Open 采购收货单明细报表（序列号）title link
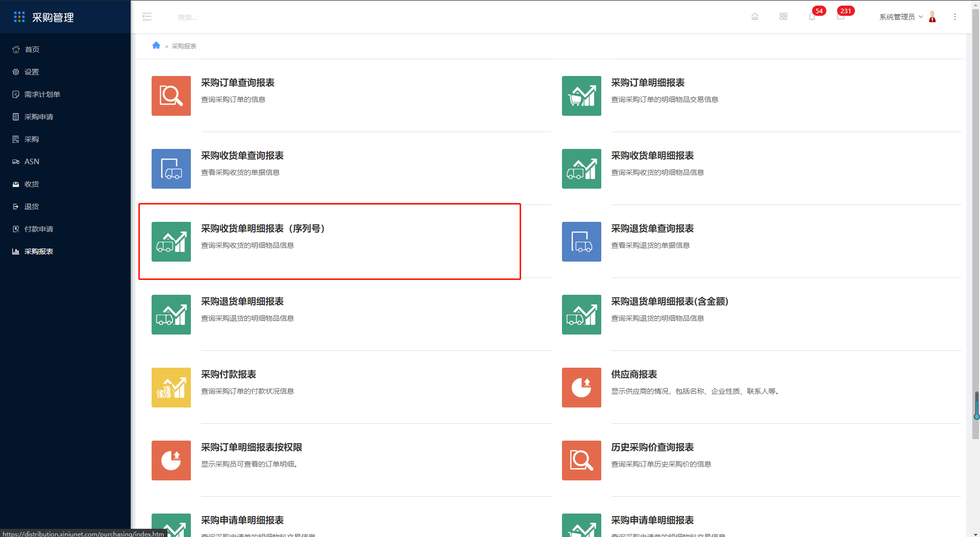 click(x=264, y=228)
